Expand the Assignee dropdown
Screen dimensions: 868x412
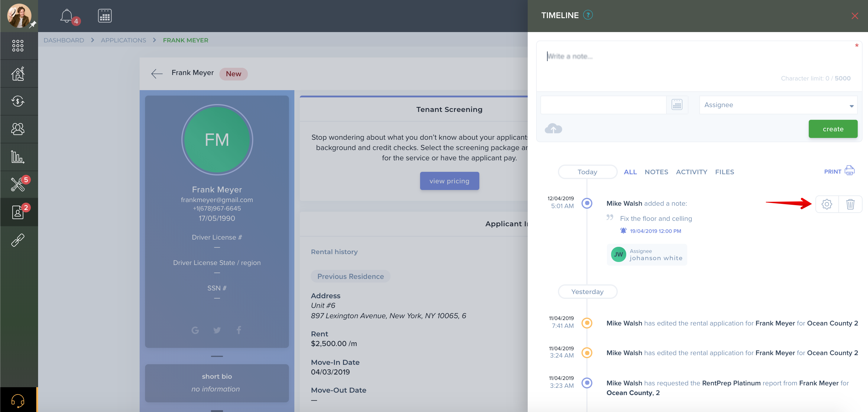tap(778, 105)
